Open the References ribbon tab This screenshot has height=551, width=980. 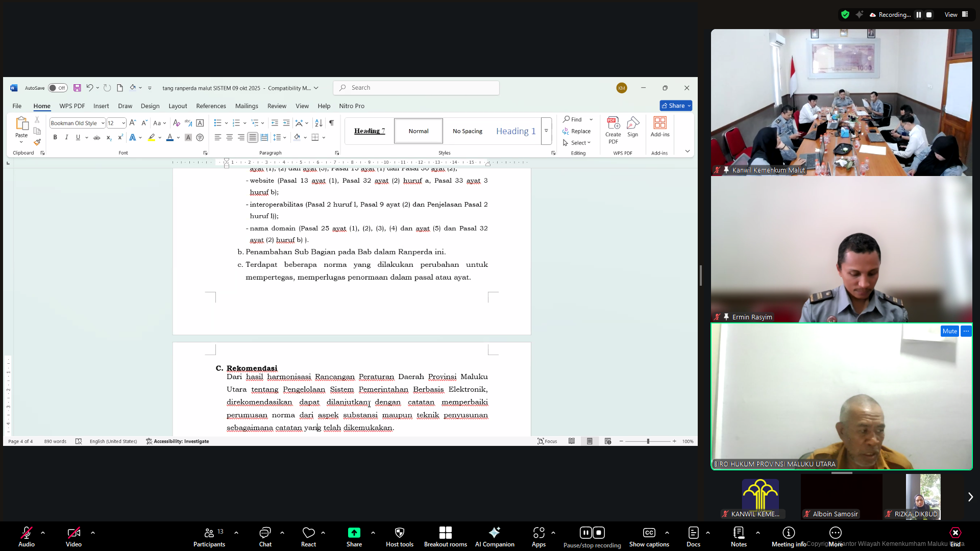tap(211, 106)
